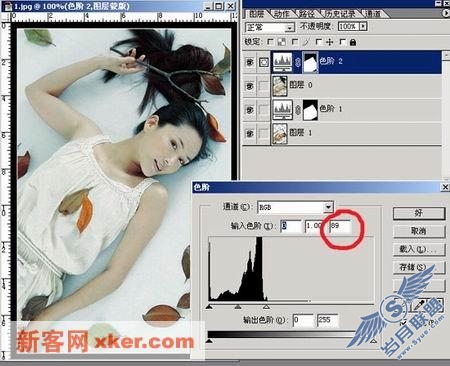Viewport: 450px width, 366px height.
Task: Click the black output levels slider triangle
Action: click(x=209, y=341)
